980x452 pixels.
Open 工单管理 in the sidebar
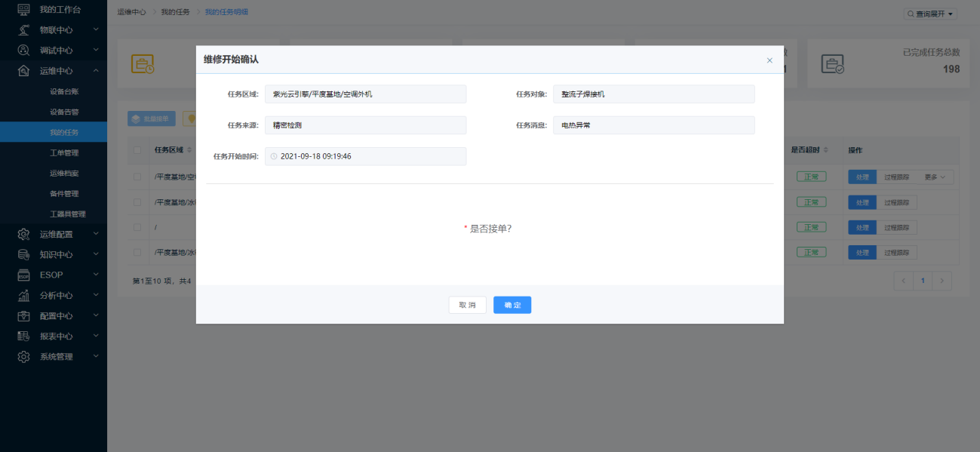[x=64, y=153]
